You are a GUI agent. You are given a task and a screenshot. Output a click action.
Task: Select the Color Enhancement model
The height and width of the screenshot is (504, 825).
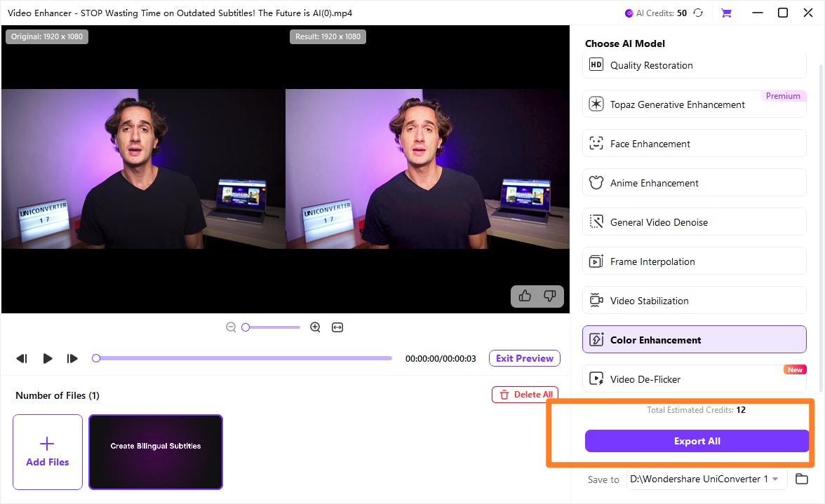[695, 339]
